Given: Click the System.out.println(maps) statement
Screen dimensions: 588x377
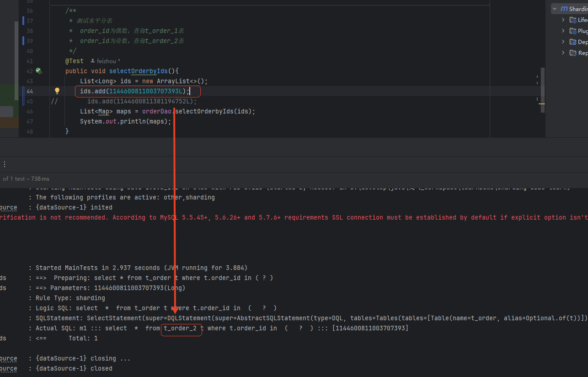Looking at the screenshot, I should pyautogui.click(x=126, y=121).
